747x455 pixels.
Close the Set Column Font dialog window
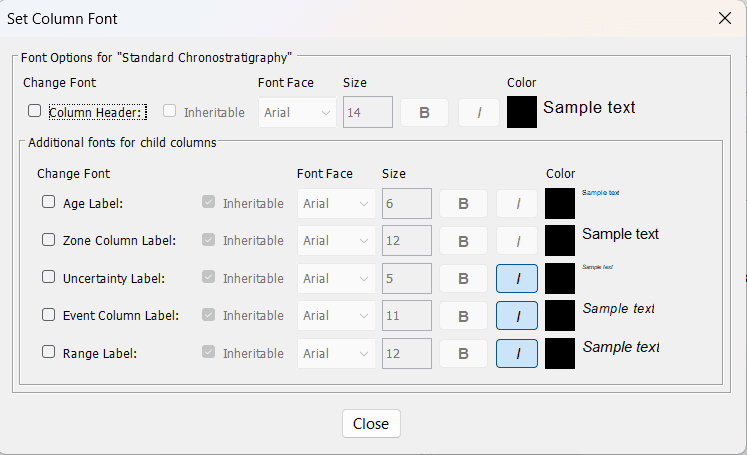pyautogui.click(x=725, y=17)
